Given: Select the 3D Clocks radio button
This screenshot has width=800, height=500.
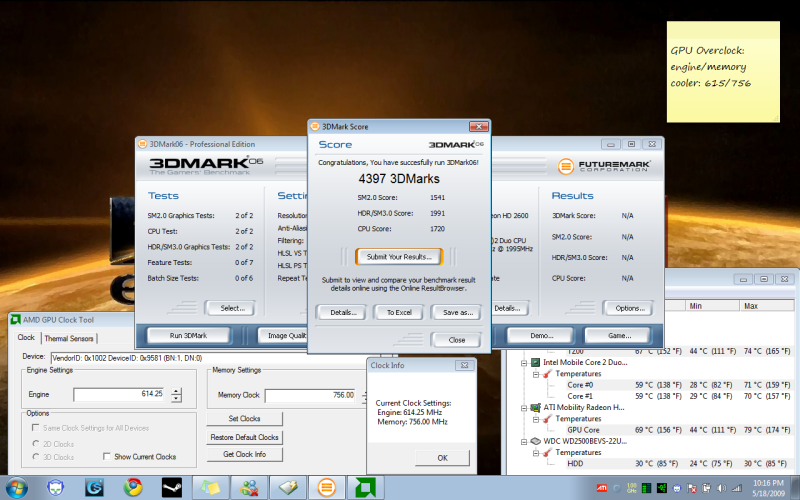Looking at the screenshot, I should click(x=36, y=457).
